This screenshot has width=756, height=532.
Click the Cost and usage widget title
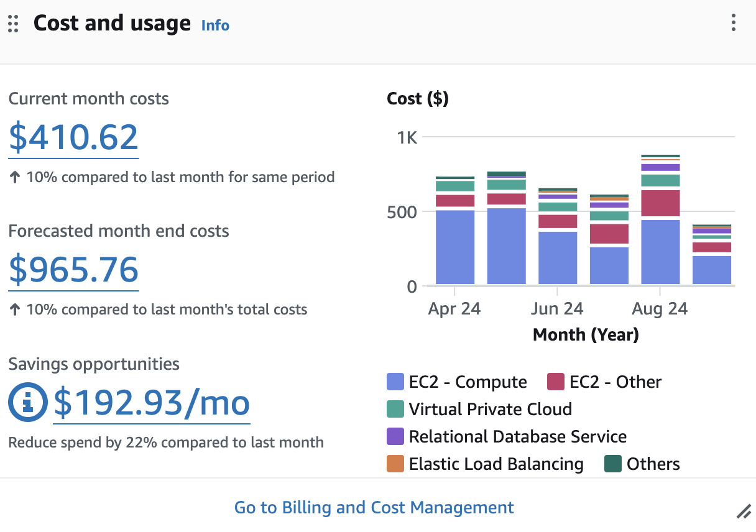112,23
